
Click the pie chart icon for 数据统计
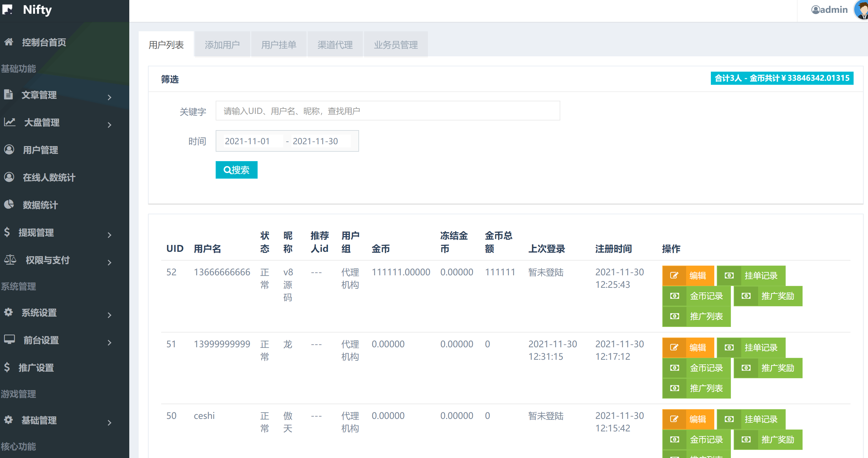tap(9, 204)
